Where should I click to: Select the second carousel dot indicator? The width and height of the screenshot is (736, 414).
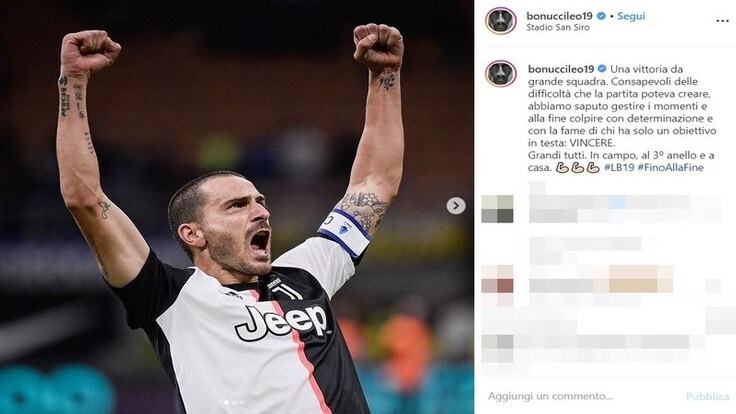tap(235, 402)
